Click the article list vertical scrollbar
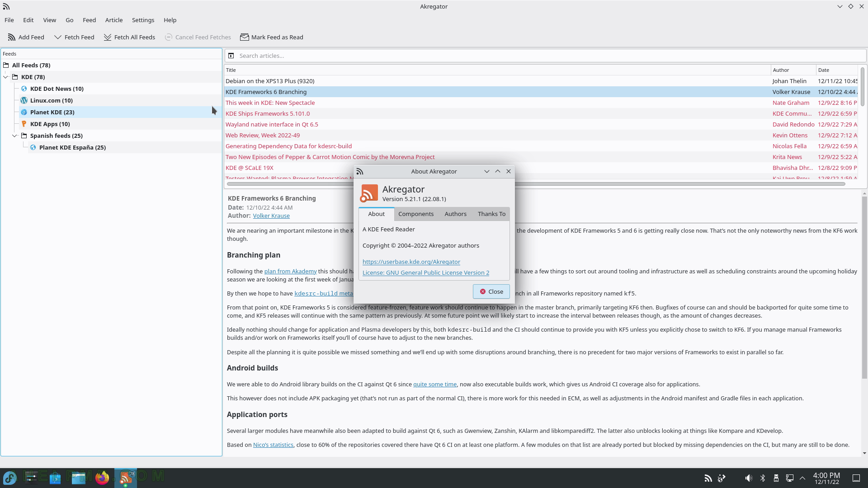Image resolution: width=868 pixels, height=488 pixels. point(863,86)
